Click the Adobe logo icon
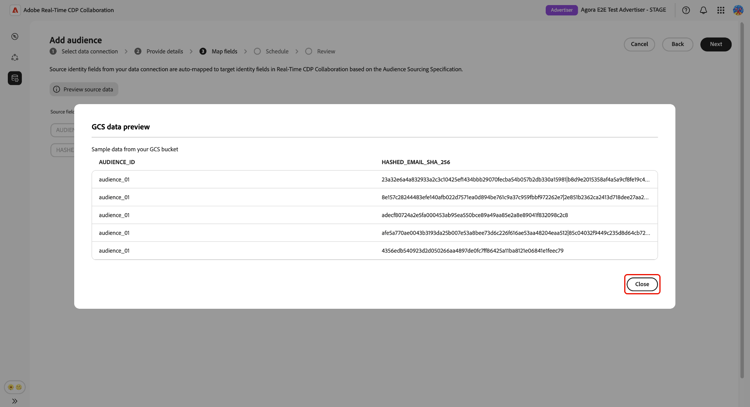750x407 pixels. pyautogui.click(x=15, y=10)
